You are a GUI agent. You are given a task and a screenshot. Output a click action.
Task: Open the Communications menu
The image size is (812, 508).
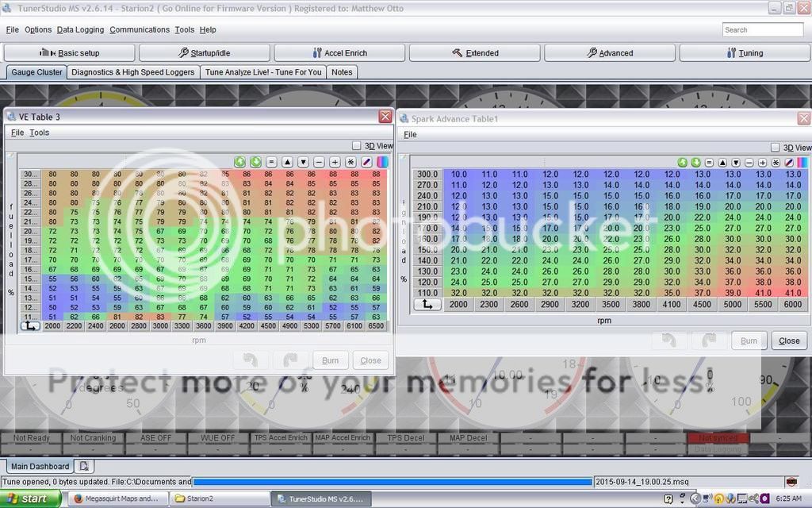(x=140, y=29)
